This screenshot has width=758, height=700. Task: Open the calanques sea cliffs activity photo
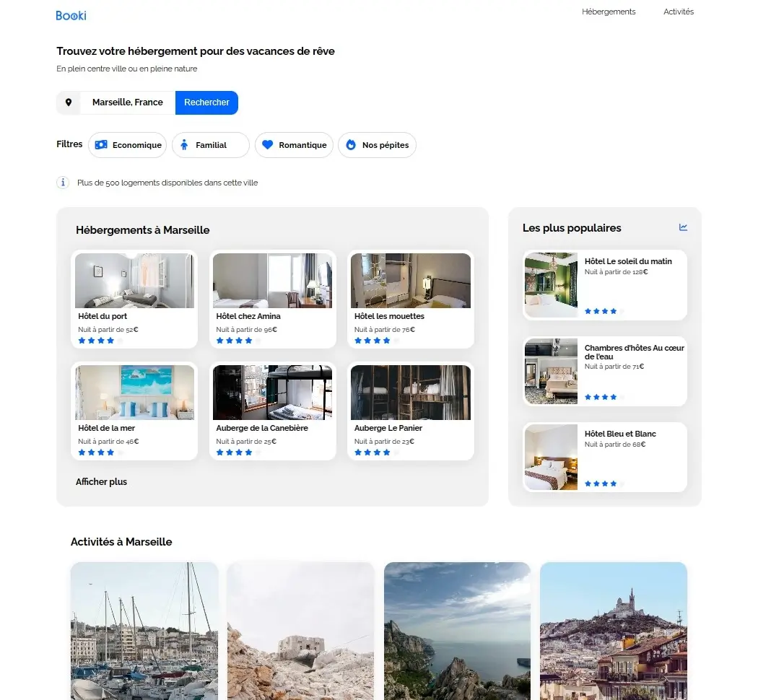[x=457, y=631]
